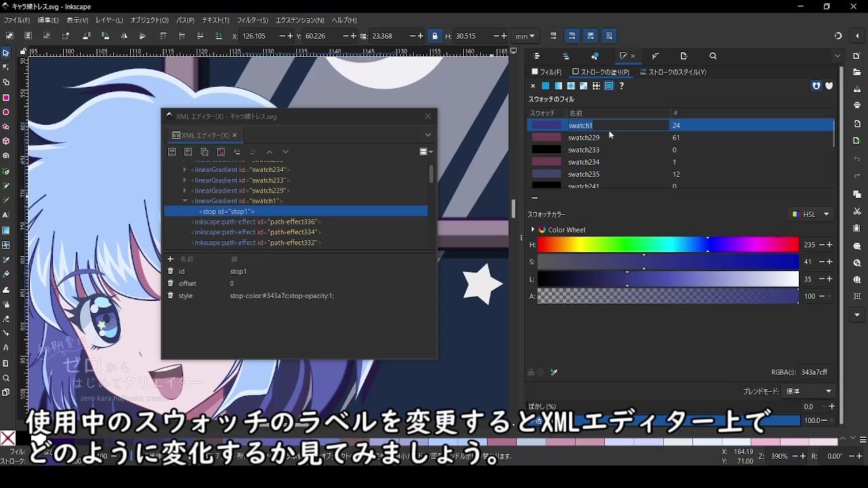Adjust the H hue slider
Image resolution: width=868 pixels, height=488 pixels.
(x=668, y=245)
